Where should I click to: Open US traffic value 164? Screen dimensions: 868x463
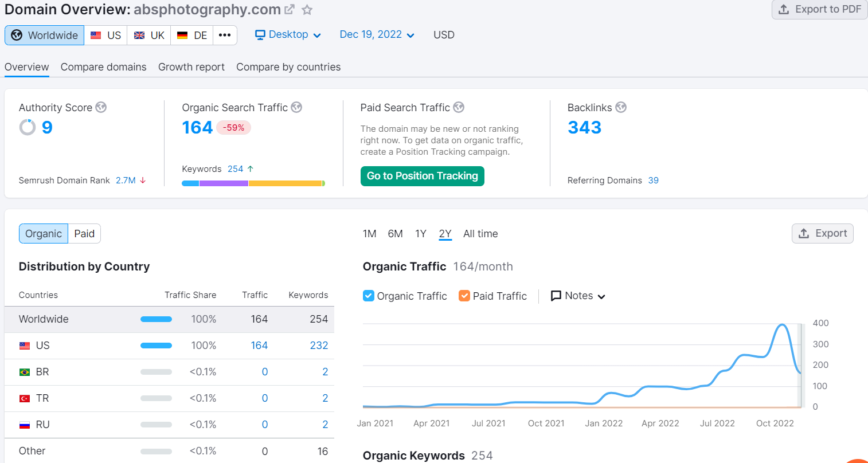coord(259,346)
